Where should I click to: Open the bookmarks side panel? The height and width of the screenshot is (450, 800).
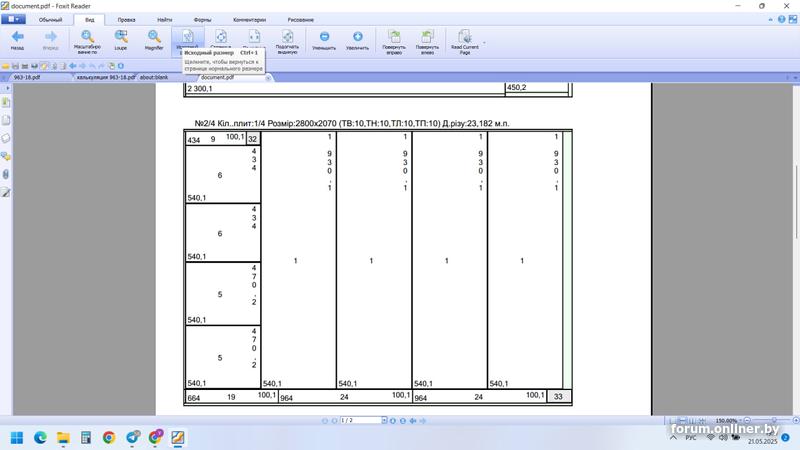[6, 102]
